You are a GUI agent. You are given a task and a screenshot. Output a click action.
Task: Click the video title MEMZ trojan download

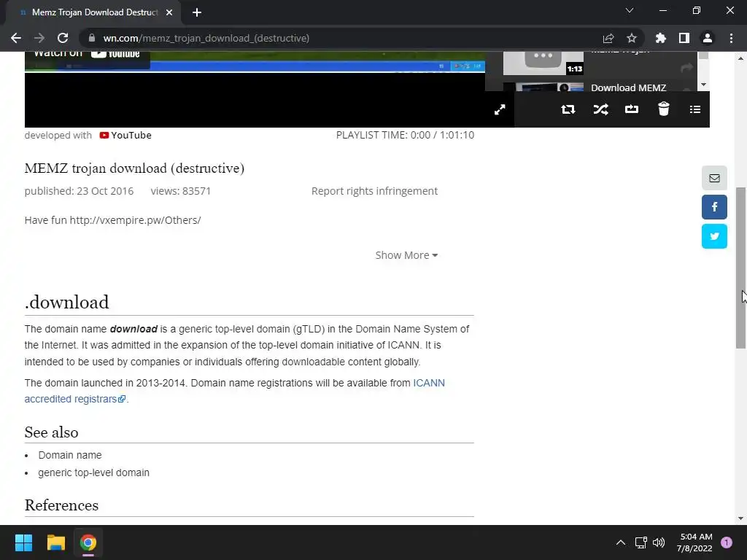[134, 168]
